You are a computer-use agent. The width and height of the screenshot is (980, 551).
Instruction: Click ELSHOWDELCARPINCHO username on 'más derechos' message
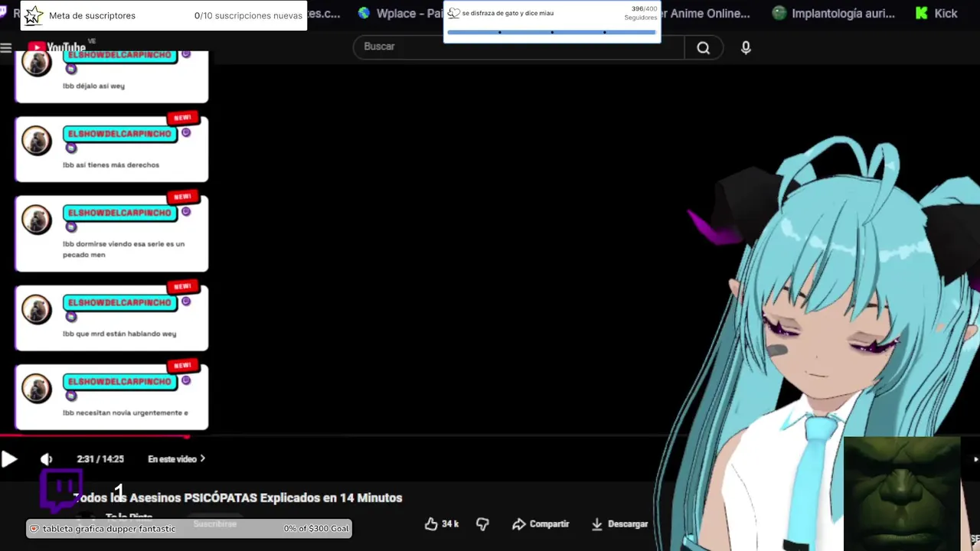119,134
